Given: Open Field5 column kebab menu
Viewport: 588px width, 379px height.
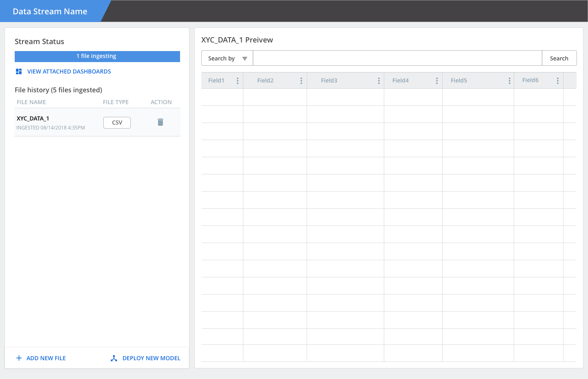Looking at the screenshot, I should point(510,81).
